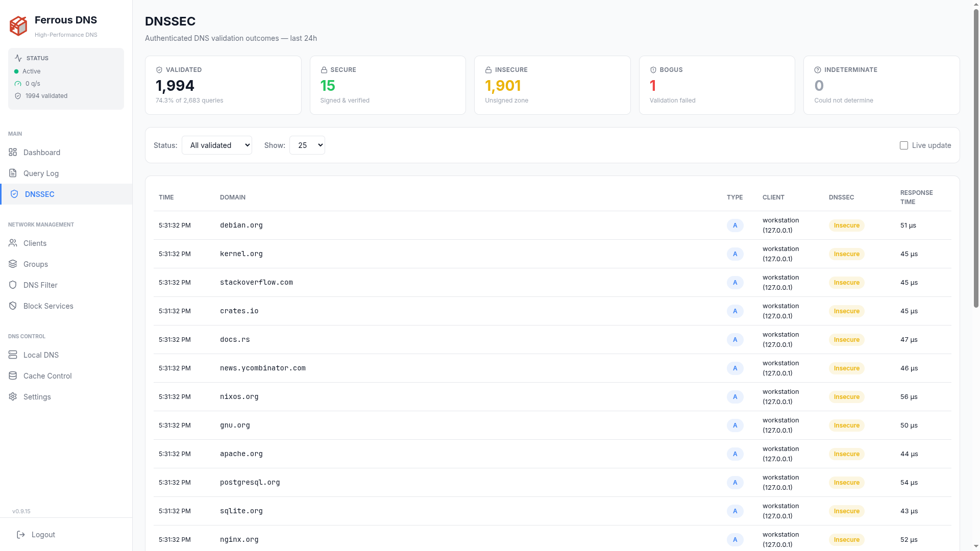Click the DNSSEC shield icon in sidebar
Screen dimensions: 980x551
coord(14,194)
